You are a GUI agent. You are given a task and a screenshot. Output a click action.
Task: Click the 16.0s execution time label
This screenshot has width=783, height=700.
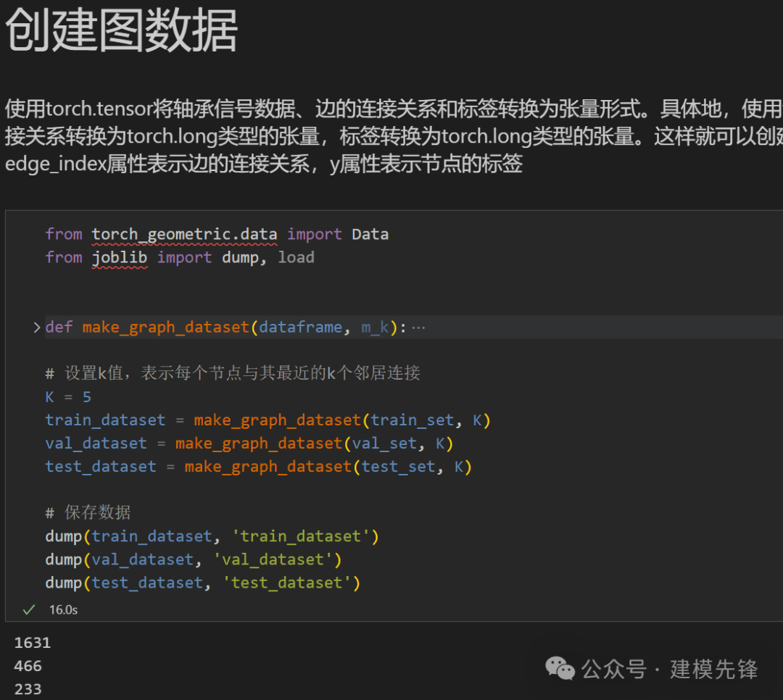pos(63,609)
